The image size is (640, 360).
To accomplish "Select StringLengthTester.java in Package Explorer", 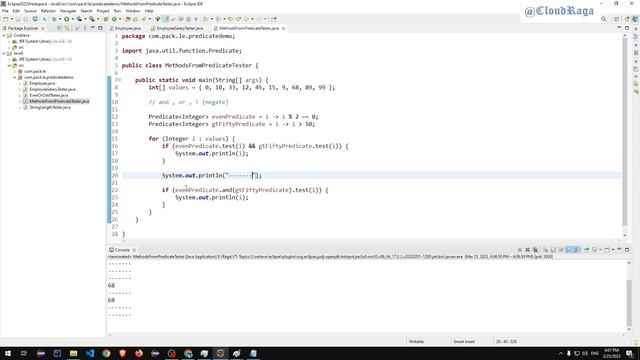I will (50, 107).
